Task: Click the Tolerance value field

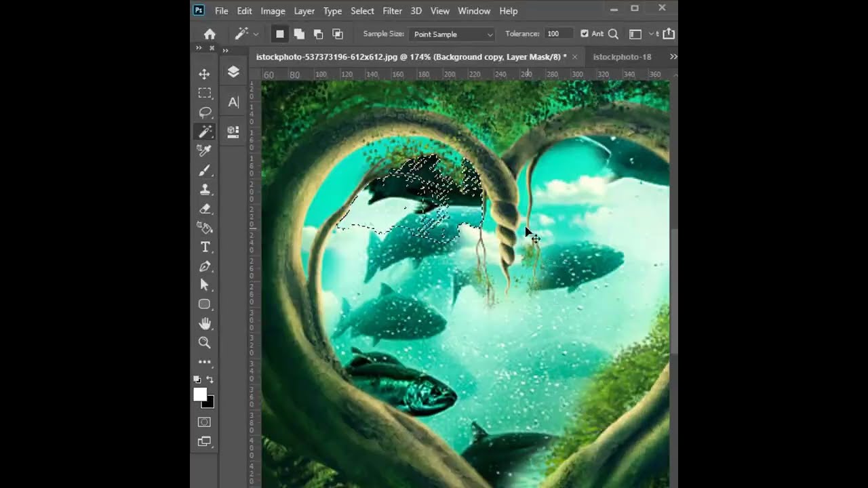Action: point(558,34)
